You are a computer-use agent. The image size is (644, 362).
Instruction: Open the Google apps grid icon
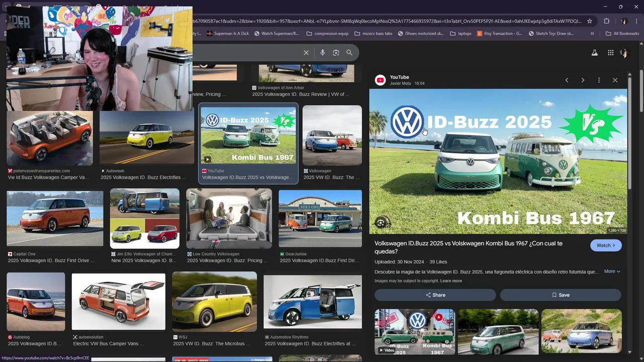click(610, 53)
